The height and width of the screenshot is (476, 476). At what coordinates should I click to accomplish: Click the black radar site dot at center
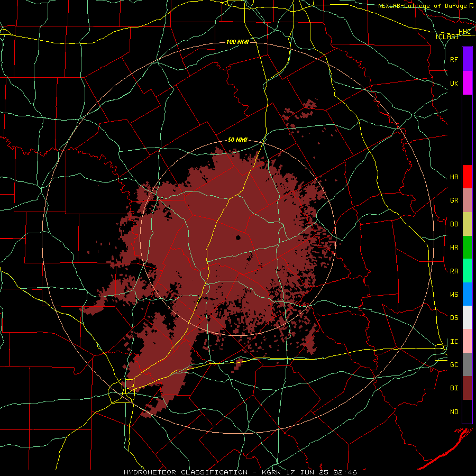click(238, 237)
